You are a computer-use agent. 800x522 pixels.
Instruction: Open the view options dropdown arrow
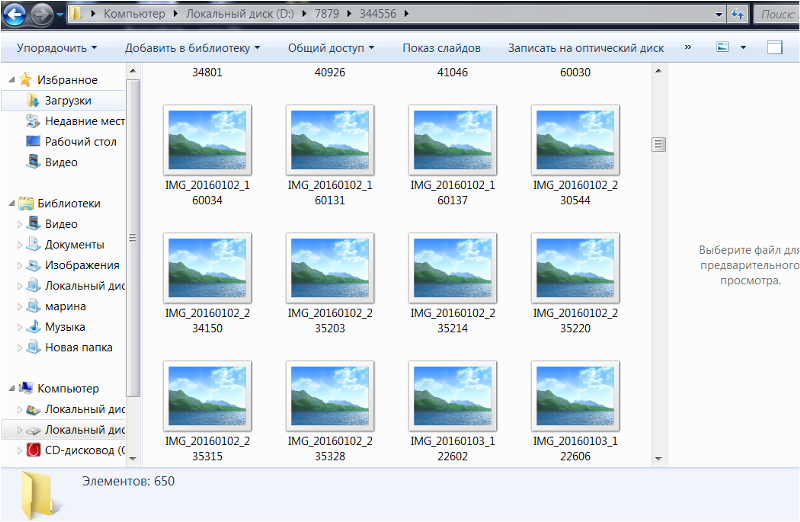click(x=743, y=47)
